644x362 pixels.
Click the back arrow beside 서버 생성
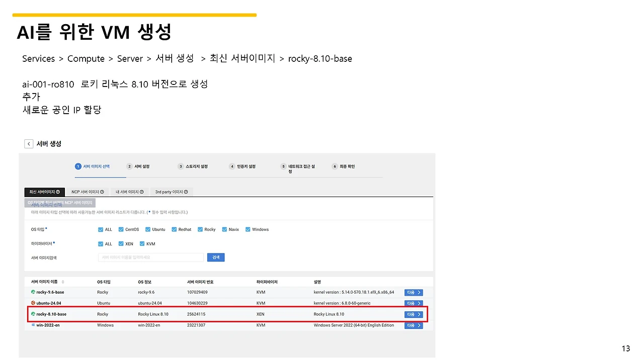click(29, 143)
